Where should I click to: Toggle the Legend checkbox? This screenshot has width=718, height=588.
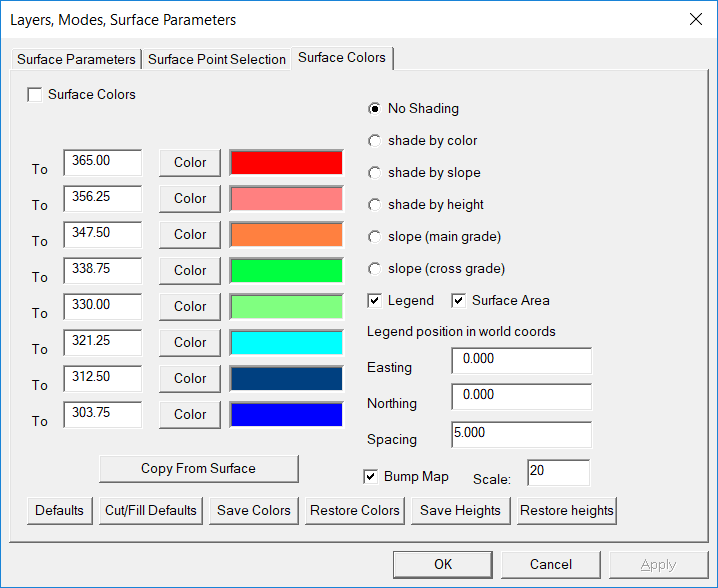pyautogui.click(x=374, y=300)
